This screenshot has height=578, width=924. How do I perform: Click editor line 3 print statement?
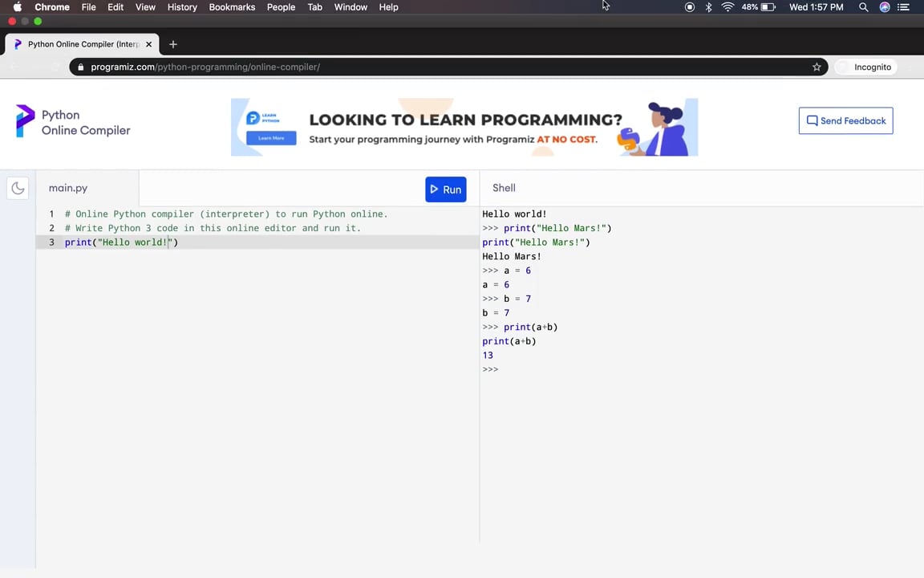pos(121,242)
